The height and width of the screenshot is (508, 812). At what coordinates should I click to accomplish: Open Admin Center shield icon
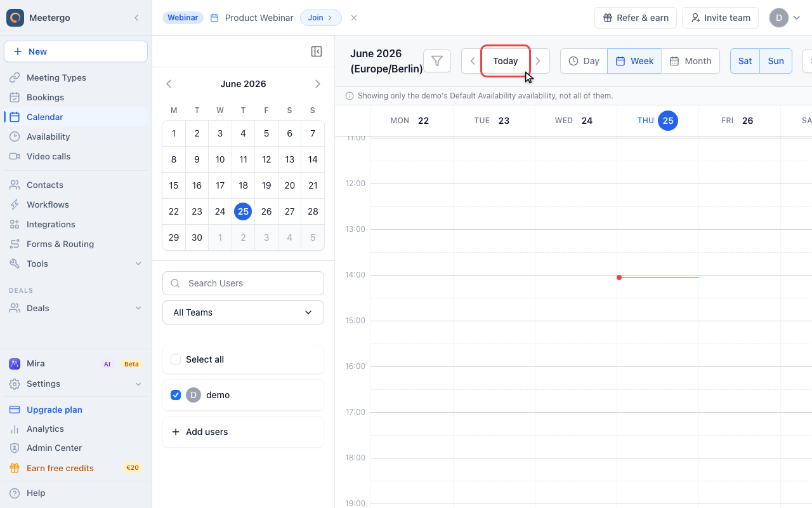point(15,448)
